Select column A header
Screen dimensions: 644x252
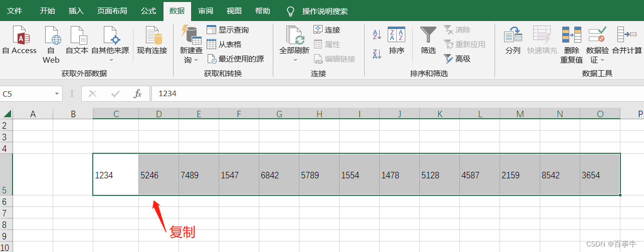coord(33,114)
